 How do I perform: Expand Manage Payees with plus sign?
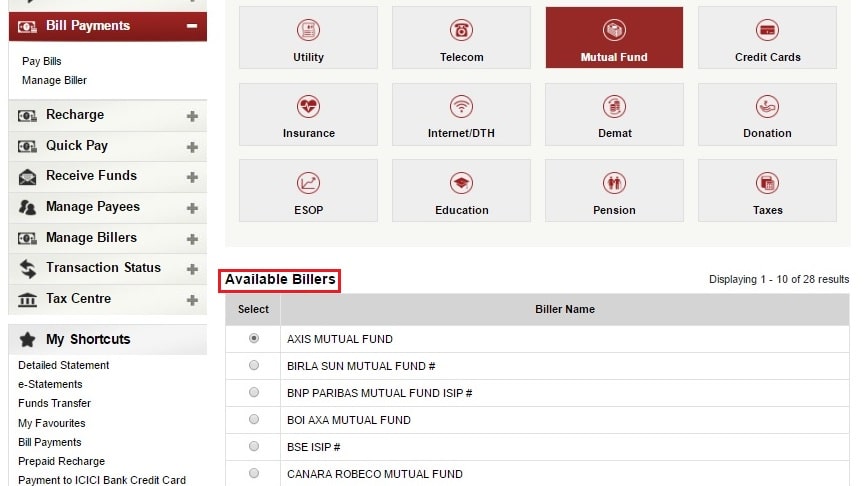click(192, 208)
